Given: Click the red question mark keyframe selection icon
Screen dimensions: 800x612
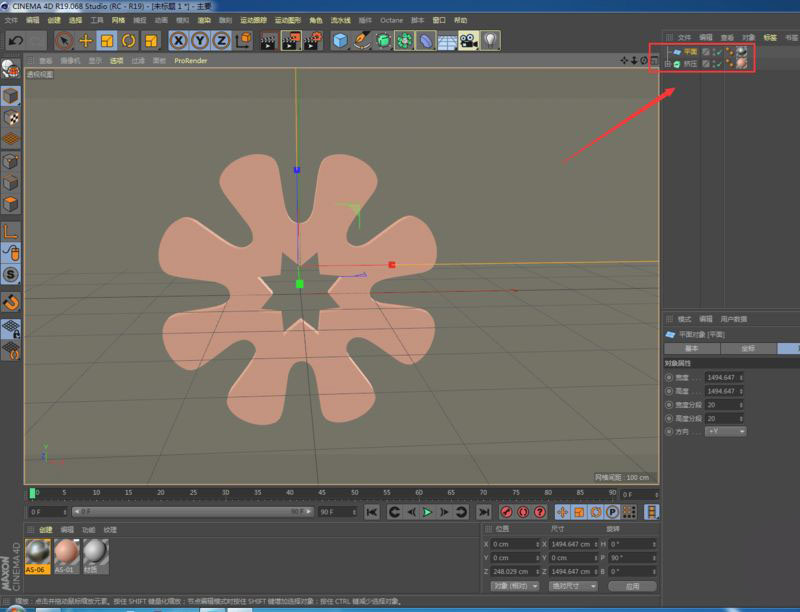Looking at the screenshot, I should pos(540,512).
